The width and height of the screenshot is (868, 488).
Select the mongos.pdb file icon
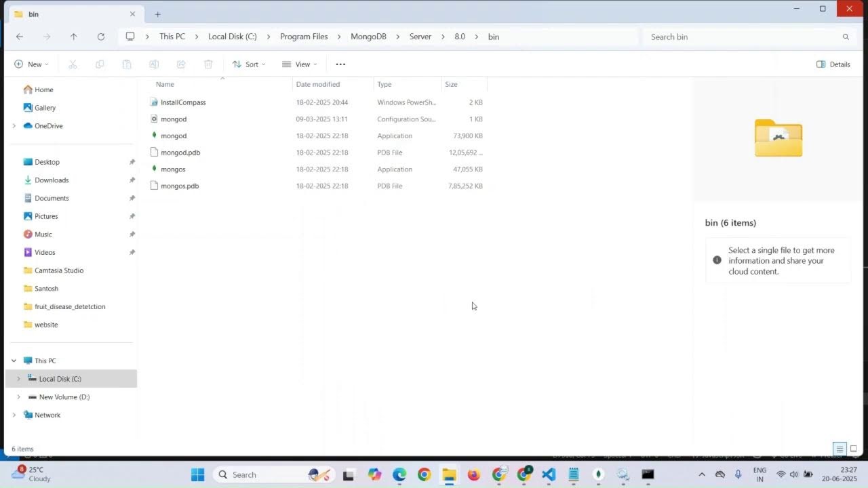155,186
